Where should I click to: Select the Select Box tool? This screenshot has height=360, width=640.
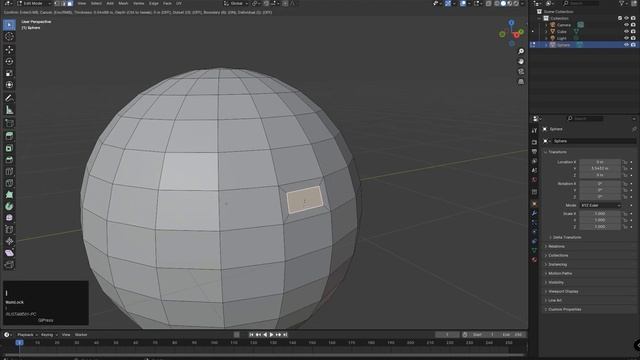[9, 25]
